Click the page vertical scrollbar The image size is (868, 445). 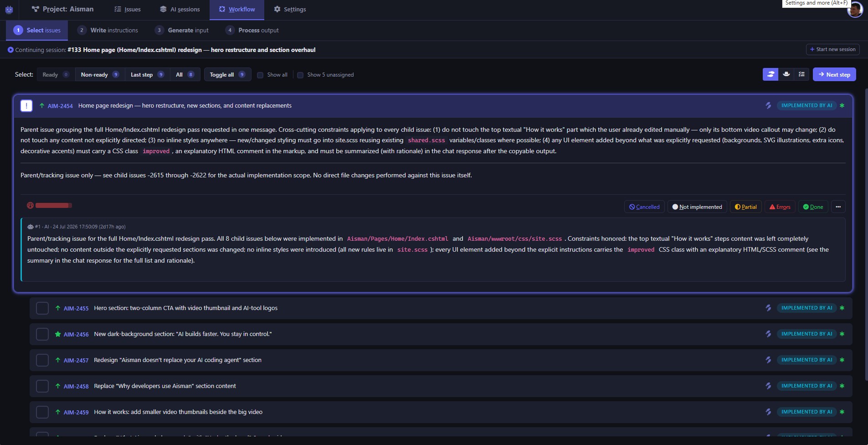866,235
